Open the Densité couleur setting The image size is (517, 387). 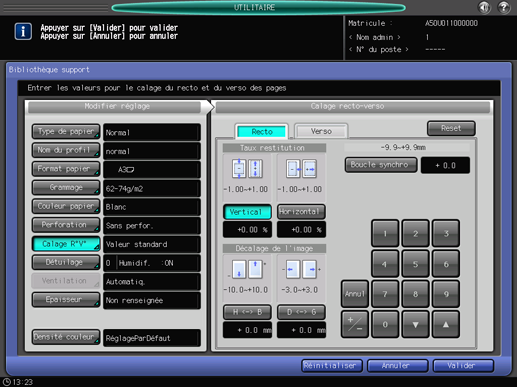66,337
